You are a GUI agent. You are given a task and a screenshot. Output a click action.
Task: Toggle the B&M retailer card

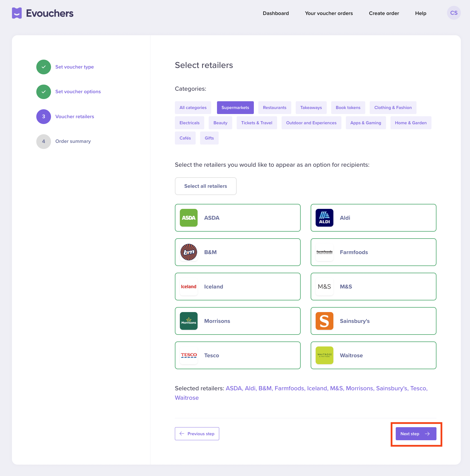(238, 252)
